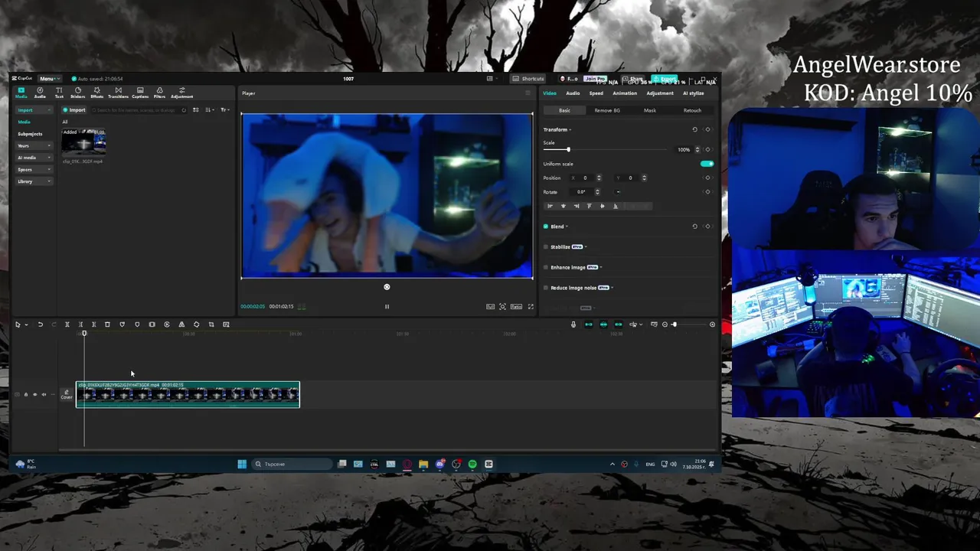The height and width of the screenshot is (551, 980).
Task: Open the Stickers panel icon
Action: 77,92
